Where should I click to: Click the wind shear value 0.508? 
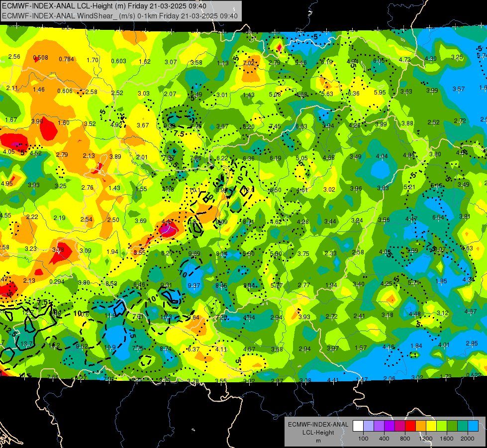pyautogui.click(x=40, y=58)
